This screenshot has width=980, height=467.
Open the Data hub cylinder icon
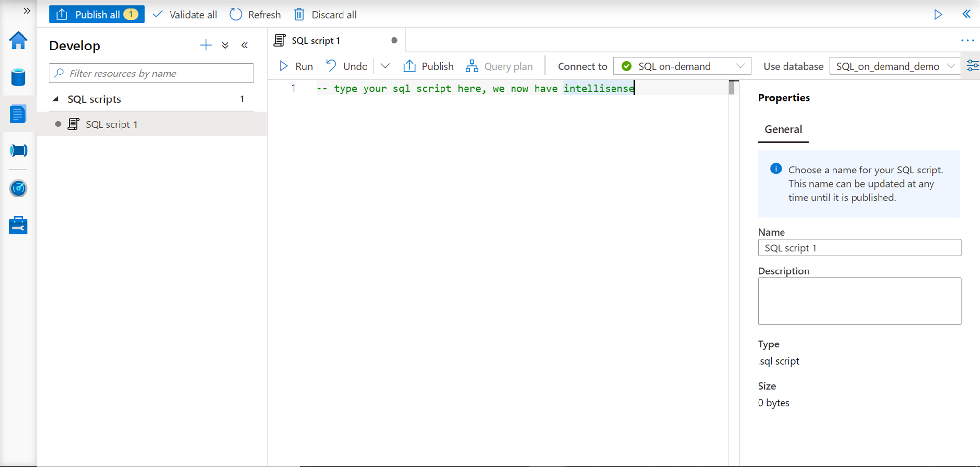(18, 77)
